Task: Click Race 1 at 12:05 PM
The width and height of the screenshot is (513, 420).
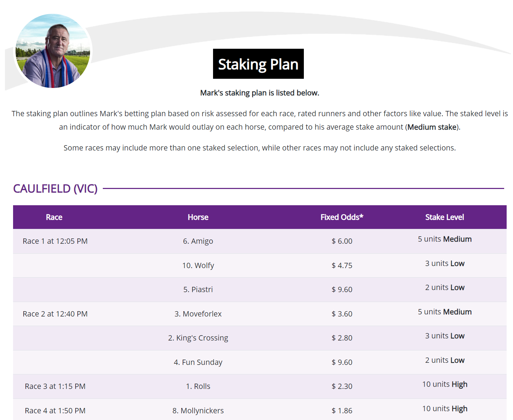Action: click(x=55, y=241)
